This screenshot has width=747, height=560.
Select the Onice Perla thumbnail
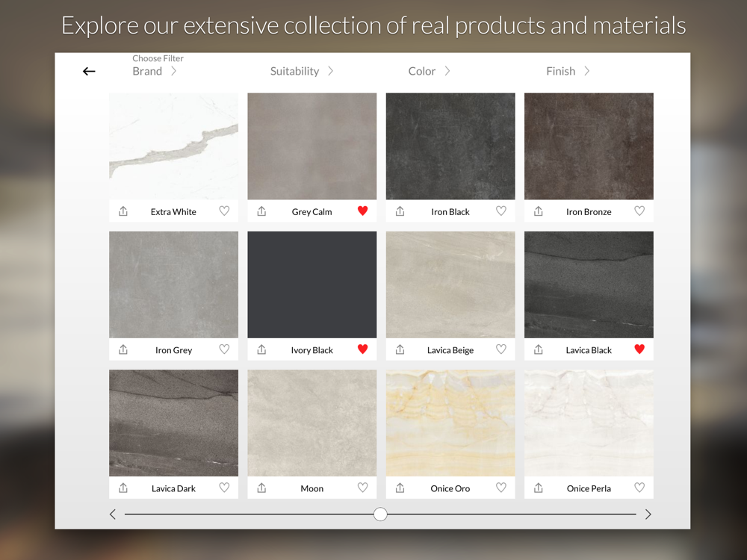(589, 423)
